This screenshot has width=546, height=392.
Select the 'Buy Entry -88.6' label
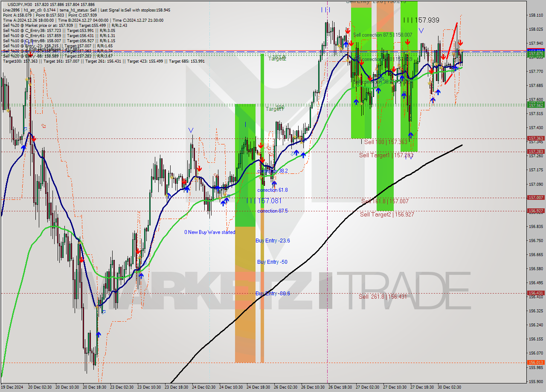tap(273, 294)
